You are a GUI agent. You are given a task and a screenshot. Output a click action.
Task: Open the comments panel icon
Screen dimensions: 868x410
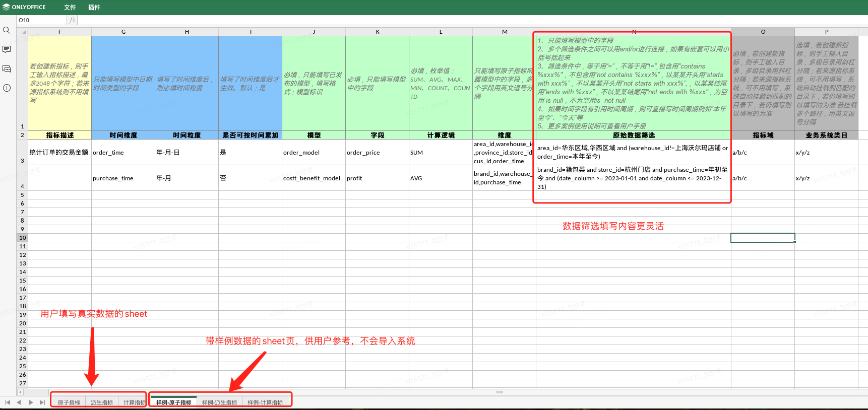pos(7,49)
